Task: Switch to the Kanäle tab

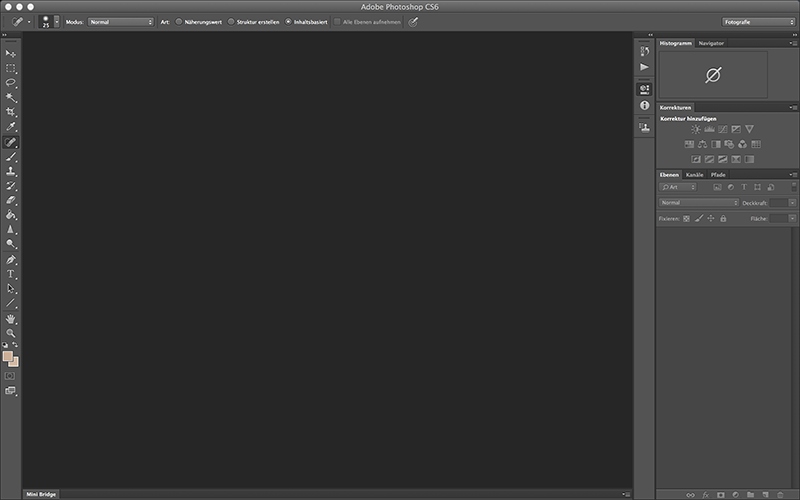Action: point(694,174)
